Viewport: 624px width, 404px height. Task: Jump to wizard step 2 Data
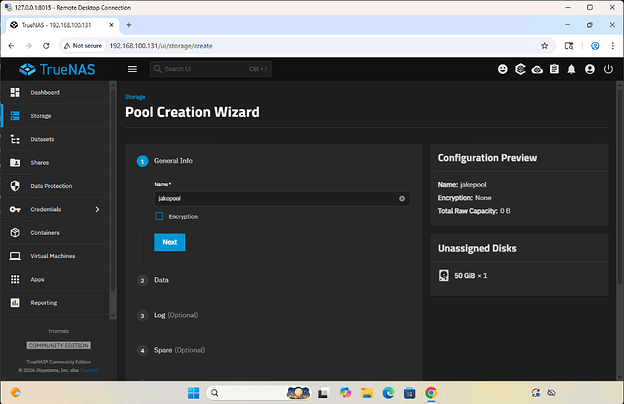click(161, 280)
